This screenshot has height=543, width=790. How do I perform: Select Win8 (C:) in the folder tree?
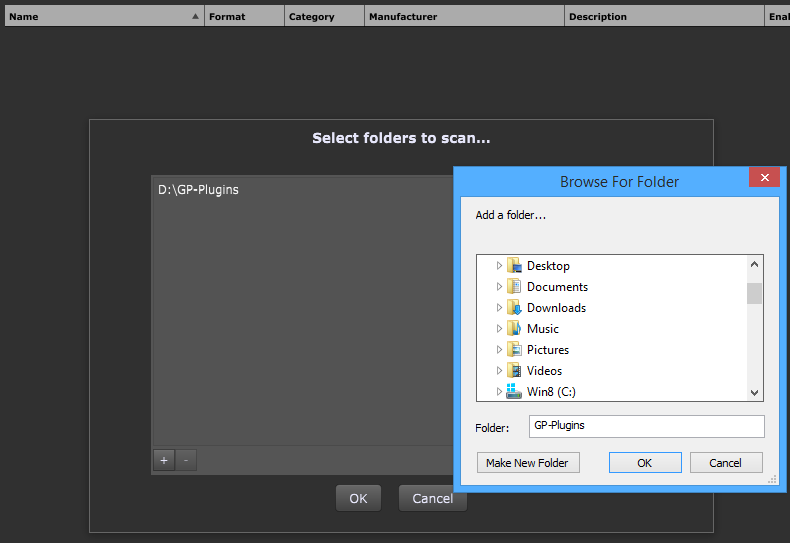pyautogui.click(x=551, y=392)
